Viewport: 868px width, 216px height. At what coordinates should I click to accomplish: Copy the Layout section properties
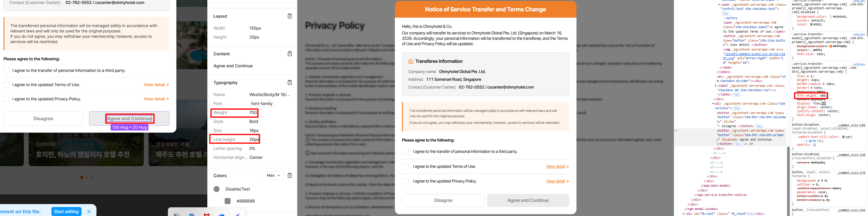[289, 16]
